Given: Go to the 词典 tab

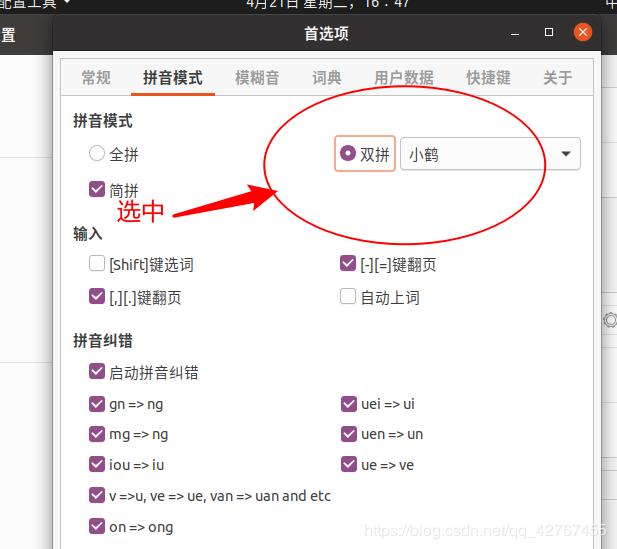Looking at the screenshot, I should [x=327, y=78].
